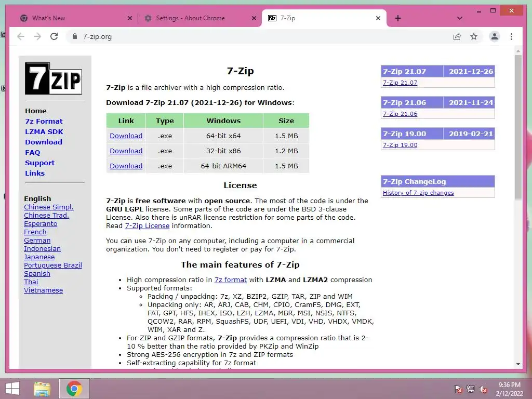Switch language to French

(x=35, y=232)
